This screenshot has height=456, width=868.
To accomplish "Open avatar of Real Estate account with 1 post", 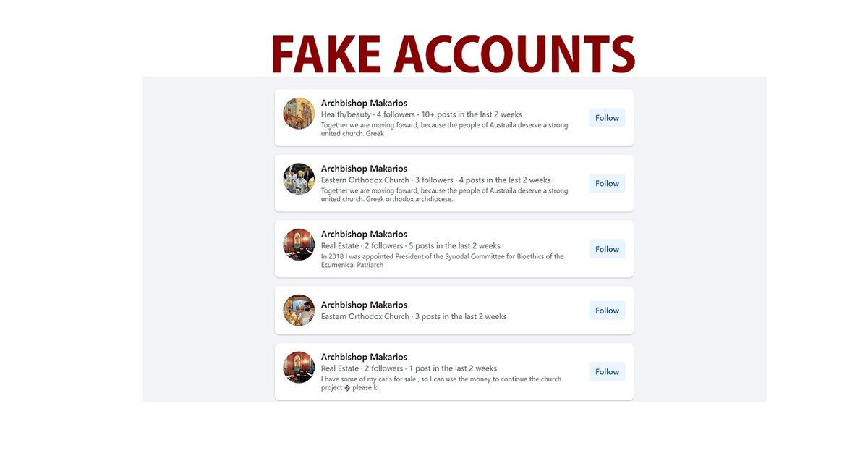I will click(x=299, y=368).
